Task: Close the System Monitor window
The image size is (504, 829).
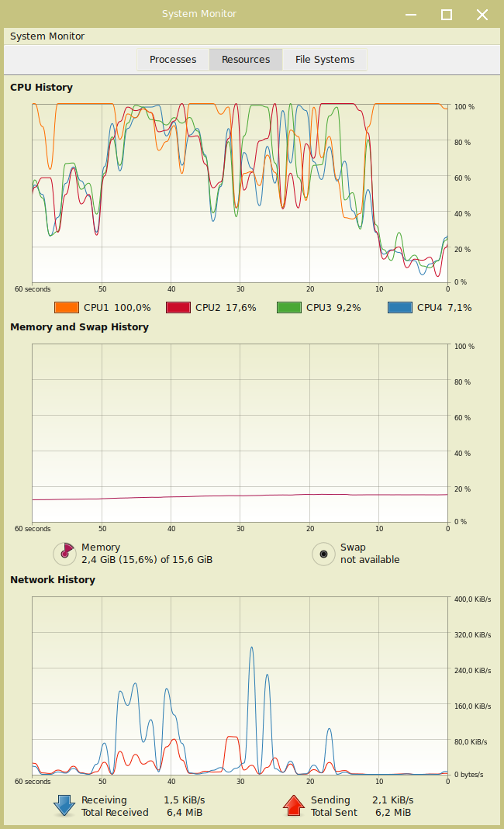Action: [482, 14]
